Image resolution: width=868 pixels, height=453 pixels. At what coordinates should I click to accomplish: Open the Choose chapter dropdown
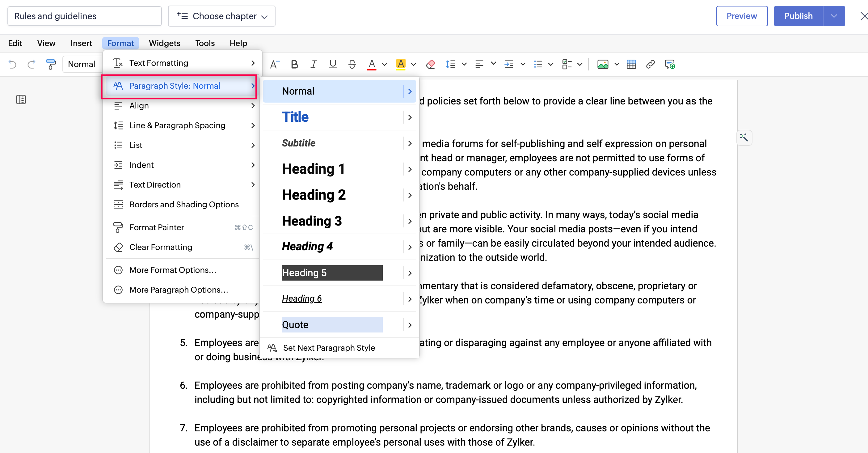coord(222,16)
